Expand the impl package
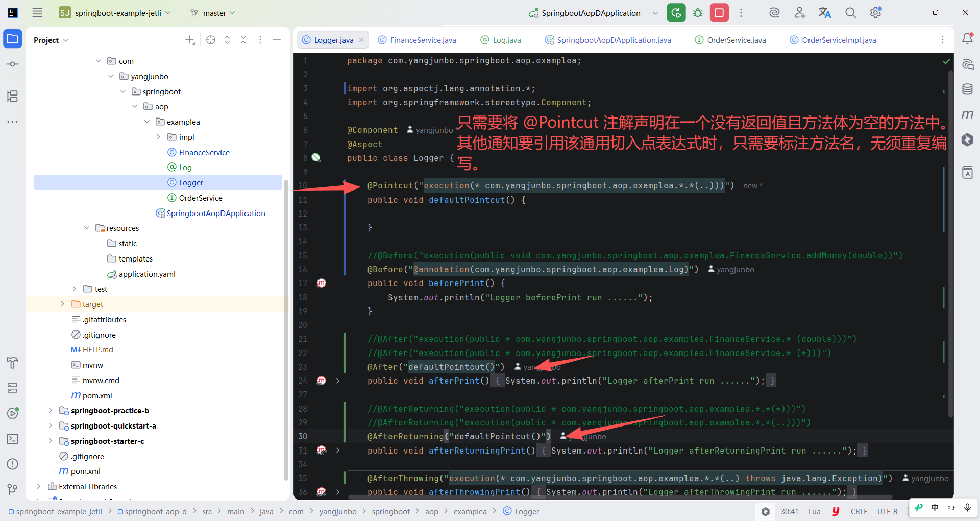The height and width of the screenshot is (521, 980). [x=159, y=137]
